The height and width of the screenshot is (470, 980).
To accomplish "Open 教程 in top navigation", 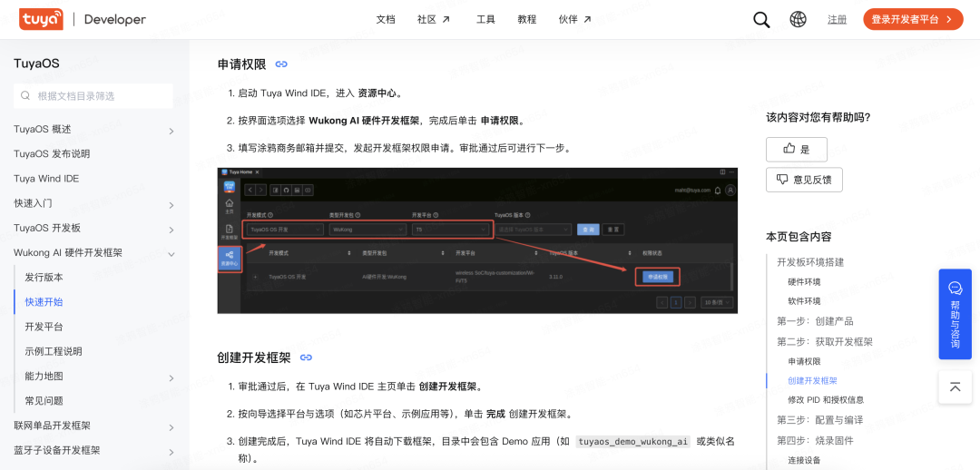I will pyautogui.click(x=527, y=19).
